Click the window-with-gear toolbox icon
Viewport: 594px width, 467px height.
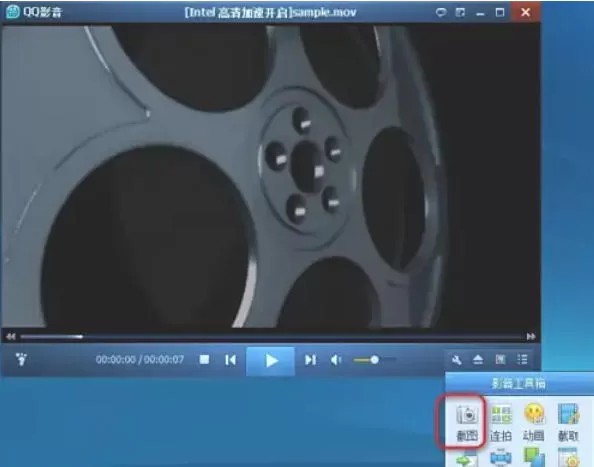(568, 458)
